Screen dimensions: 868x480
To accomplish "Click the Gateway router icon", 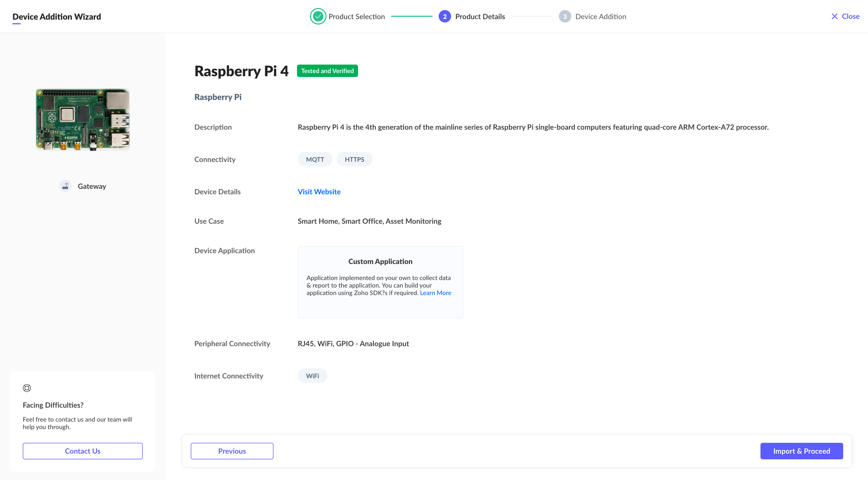I will point(65,186).
